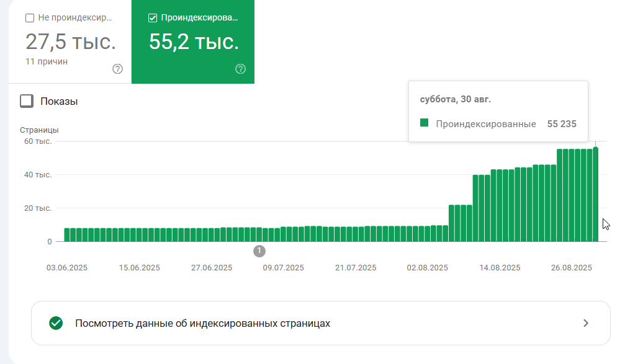The width and height of the screenshot is (625, 364).
Task: Click chevron arrow in indexed pages row
Action: 585,323
